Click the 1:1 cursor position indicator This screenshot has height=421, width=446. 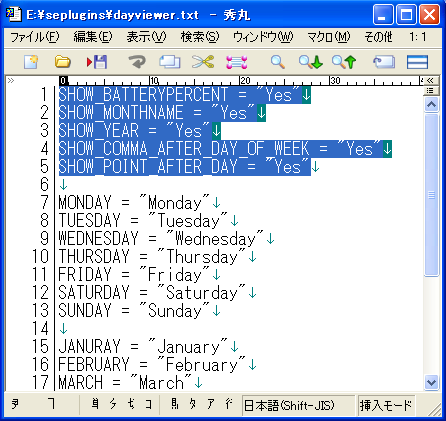[x=418, y=37]
